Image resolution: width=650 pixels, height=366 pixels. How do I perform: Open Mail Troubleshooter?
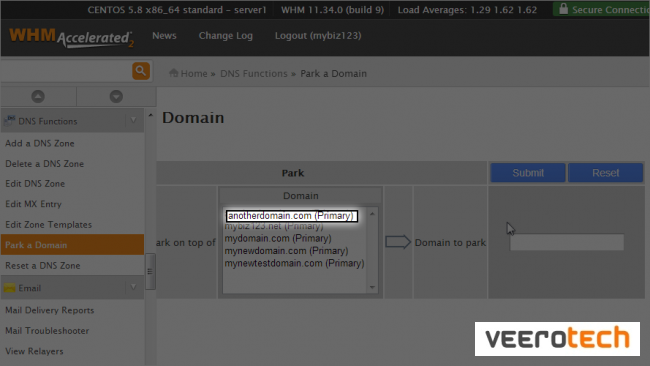tap(47, 331)
